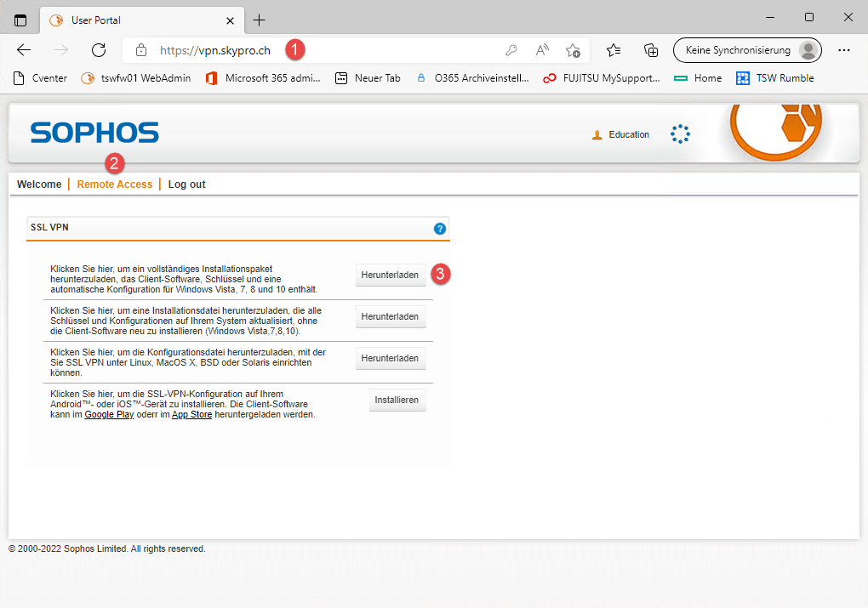The image size is (868, 608).
Task: Open the Favorites list icon
Action: pyautogui.click(x=614, y=50)
